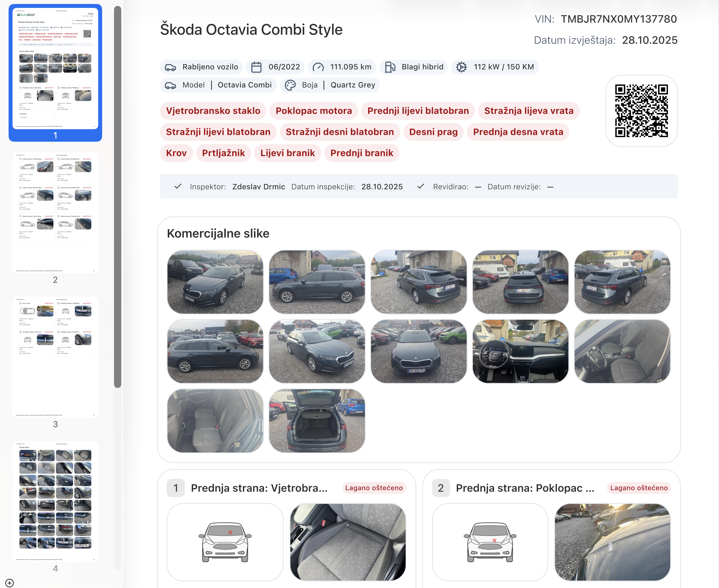This screenshot has width=719, height=588.
Task: Open the dashboard interior photo
Action: tap(520, 351)
